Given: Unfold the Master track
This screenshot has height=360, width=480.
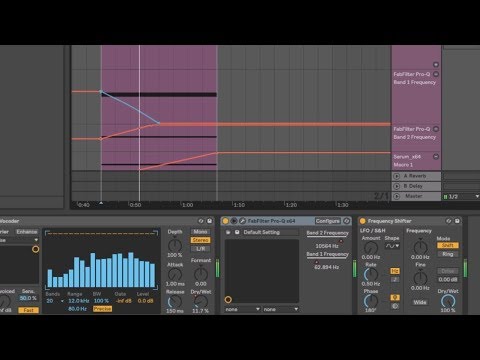Looking at the screenshot, I should tap(396, 196).
